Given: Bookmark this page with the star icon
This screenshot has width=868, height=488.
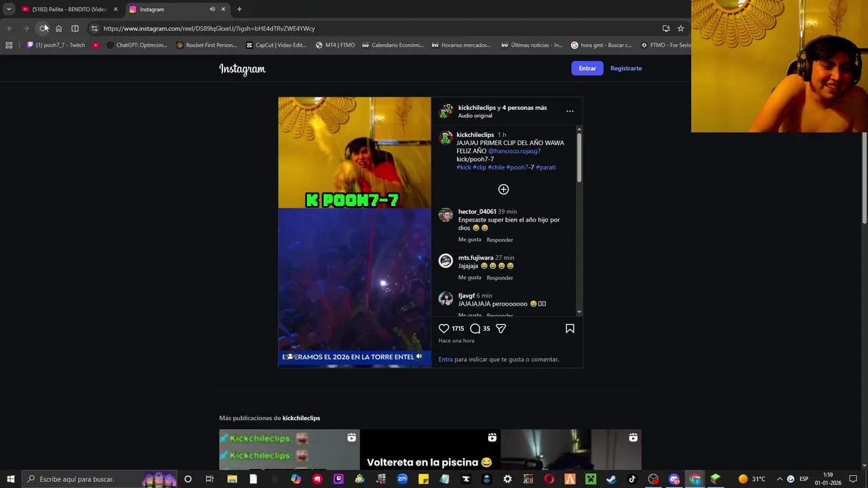Looking at the screenshot, I should [x=681, y=28].
